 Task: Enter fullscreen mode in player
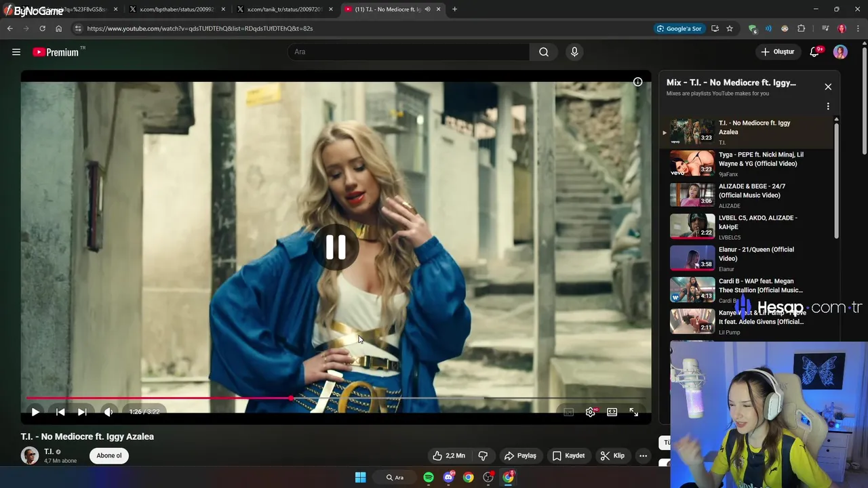coord(634,411)
